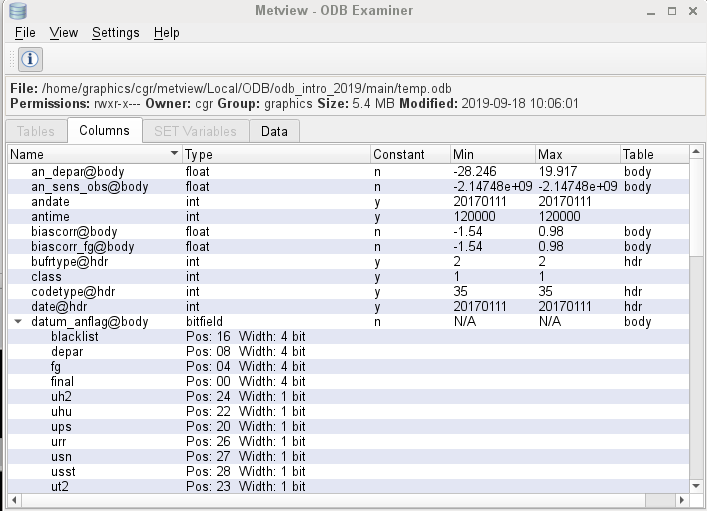Open the File menu
707x511 pixels.
pos(25,32)
